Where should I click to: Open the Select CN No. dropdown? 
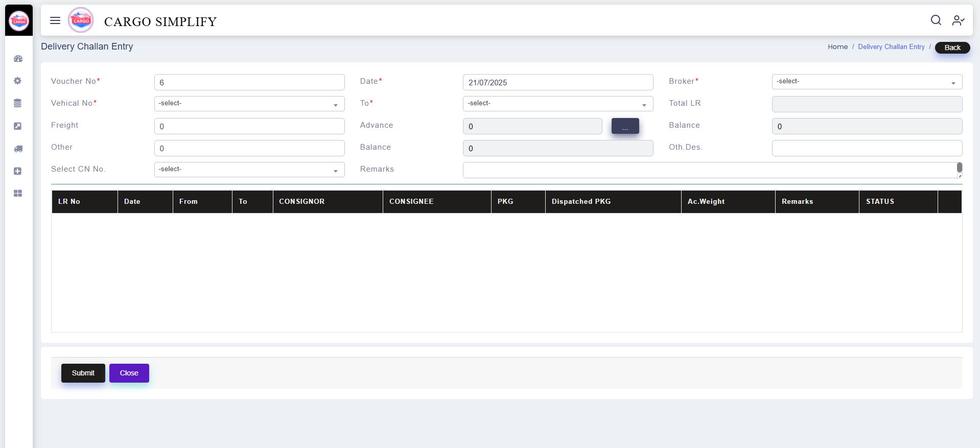(x=249, y=170)
